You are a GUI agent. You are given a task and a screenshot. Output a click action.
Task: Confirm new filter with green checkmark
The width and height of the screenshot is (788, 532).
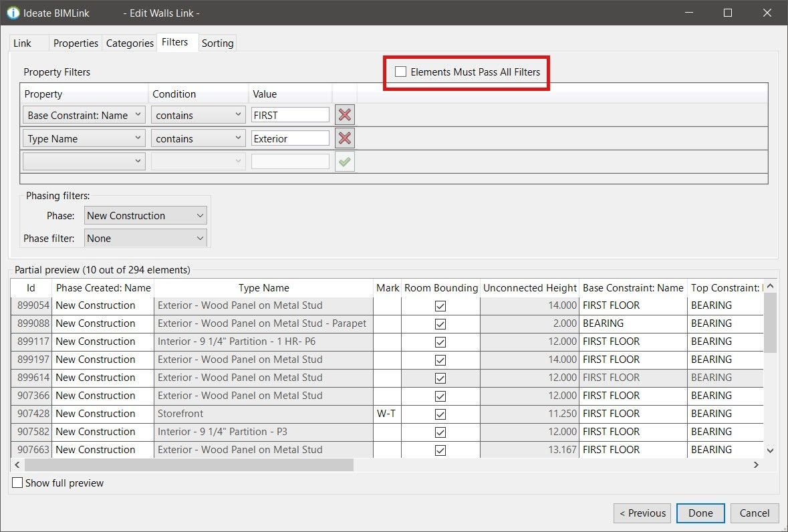[x=345, y=162]
